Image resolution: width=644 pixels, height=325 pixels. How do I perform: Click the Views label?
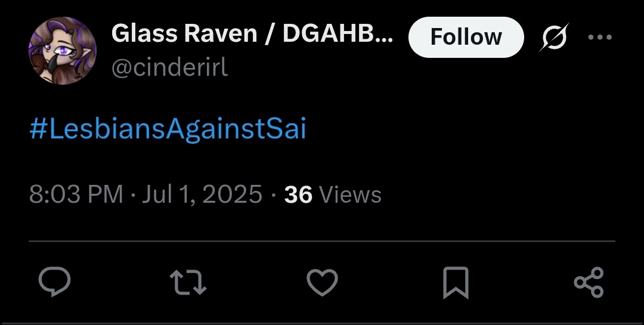(x=350, y=194)
